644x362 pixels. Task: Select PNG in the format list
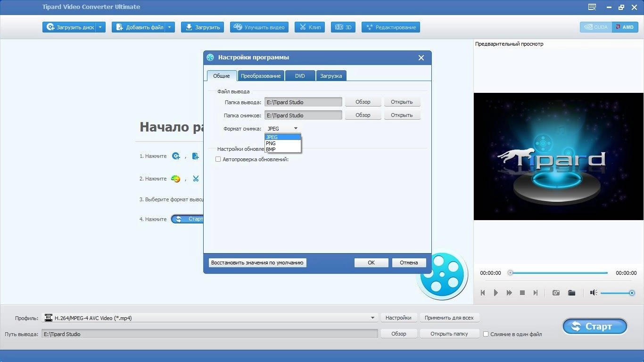click(283, 143)
